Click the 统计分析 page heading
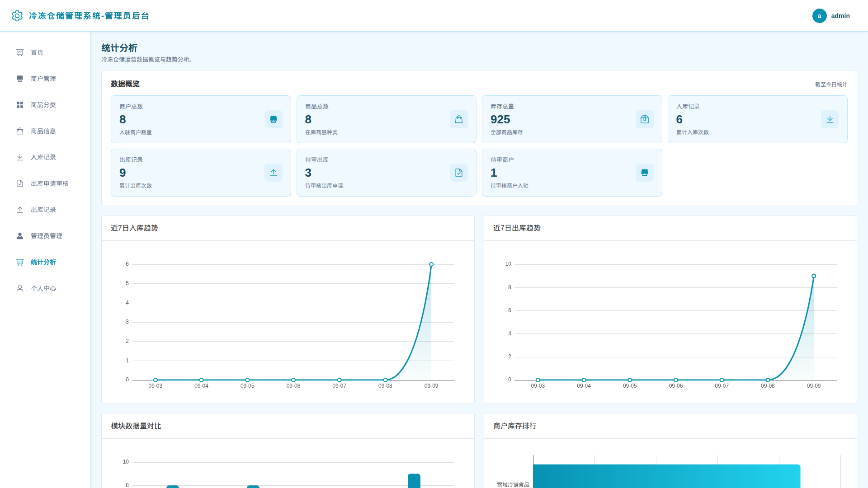 coord(119,48)
